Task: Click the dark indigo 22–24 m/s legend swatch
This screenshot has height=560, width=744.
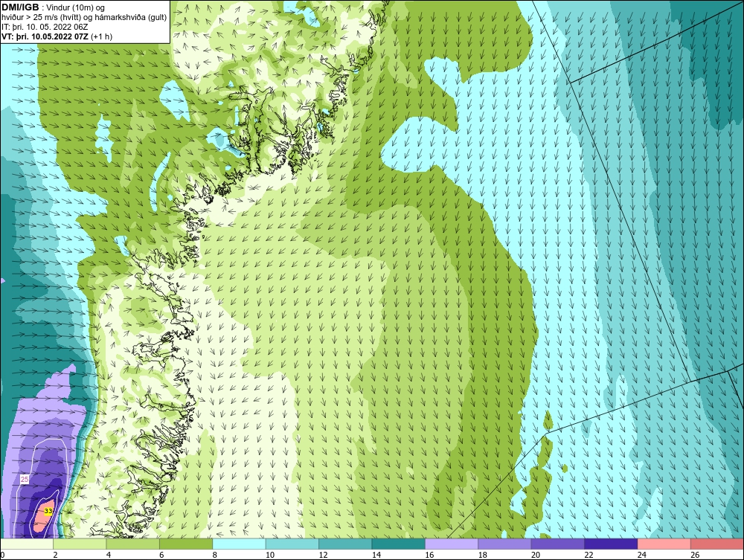Action: click(611, 544)
